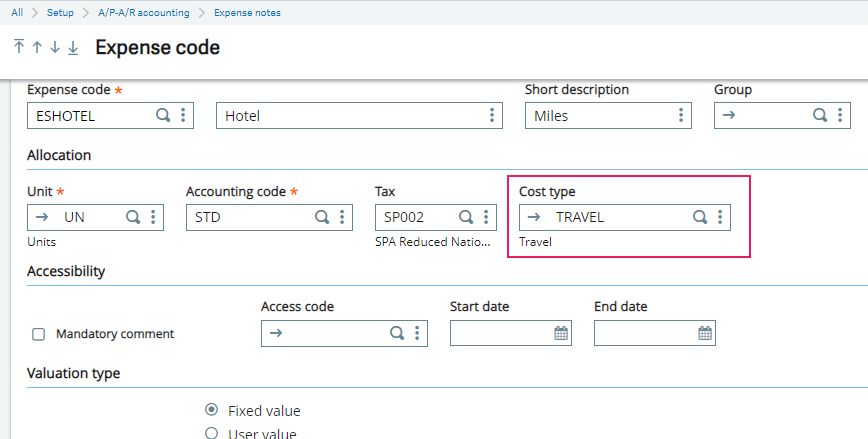Click the Hotel description text field
The height and width of the screenshot is (439, 868).
pos(350,116)
